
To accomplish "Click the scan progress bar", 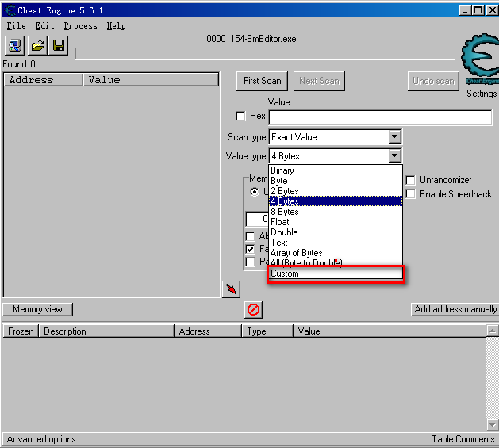I will [x=265, y=54].
